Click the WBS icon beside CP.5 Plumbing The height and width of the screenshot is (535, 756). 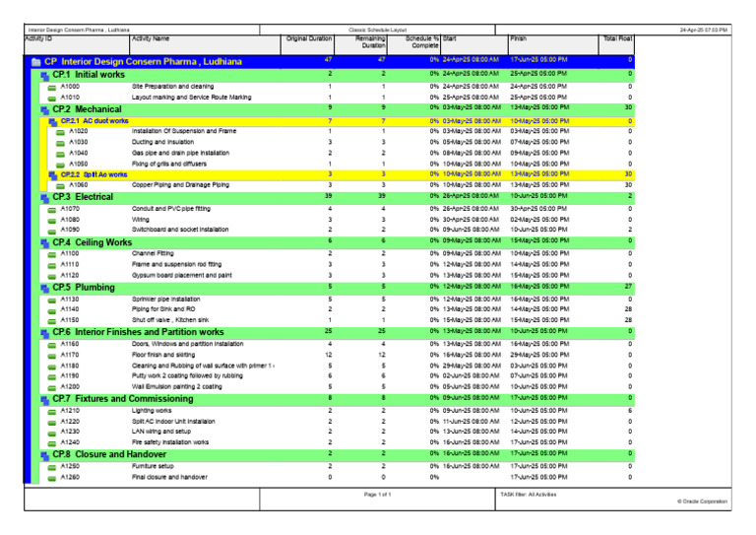(45, 288)
